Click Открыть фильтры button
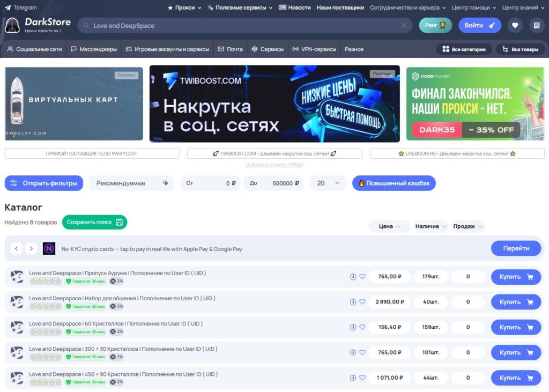 click(44, 183)
